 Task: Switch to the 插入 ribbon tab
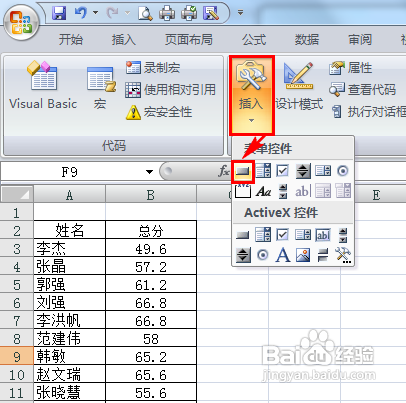coord(124,40)
